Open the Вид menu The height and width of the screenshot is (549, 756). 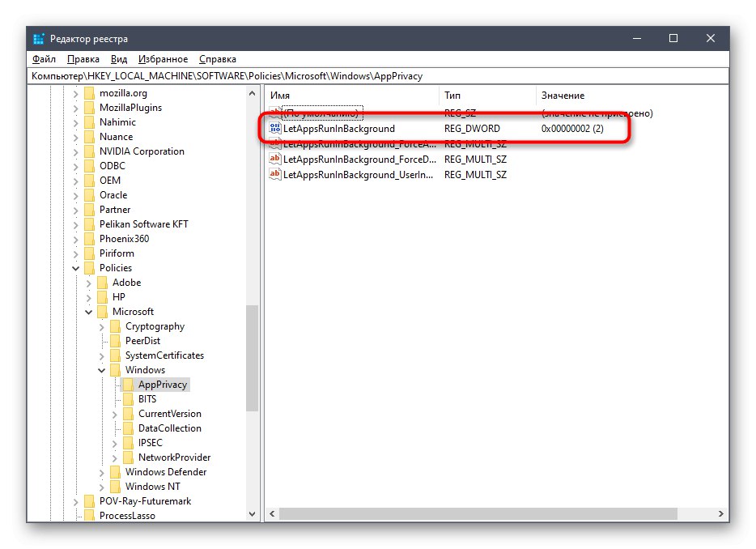[119, 59]
